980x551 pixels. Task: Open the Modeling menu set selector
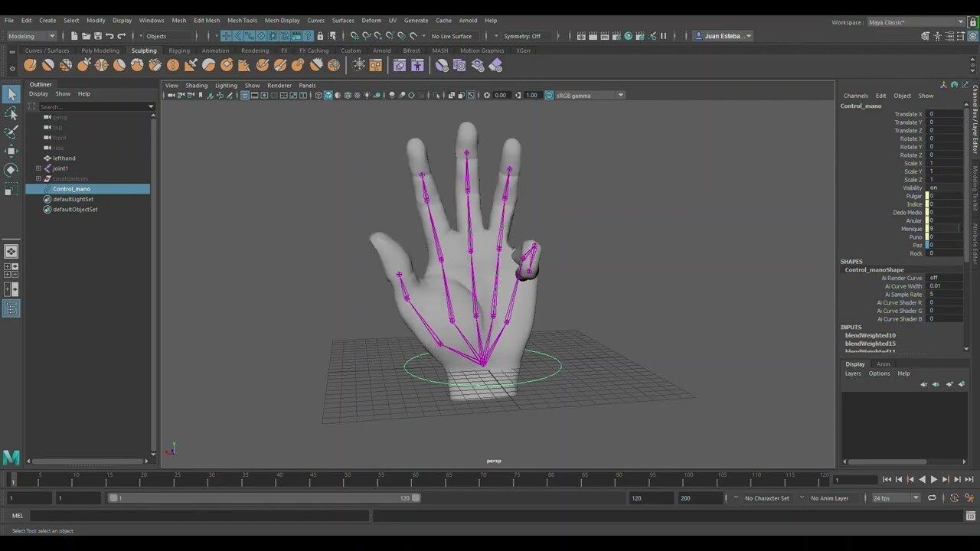pyautogui.click(x=29, y=36)
